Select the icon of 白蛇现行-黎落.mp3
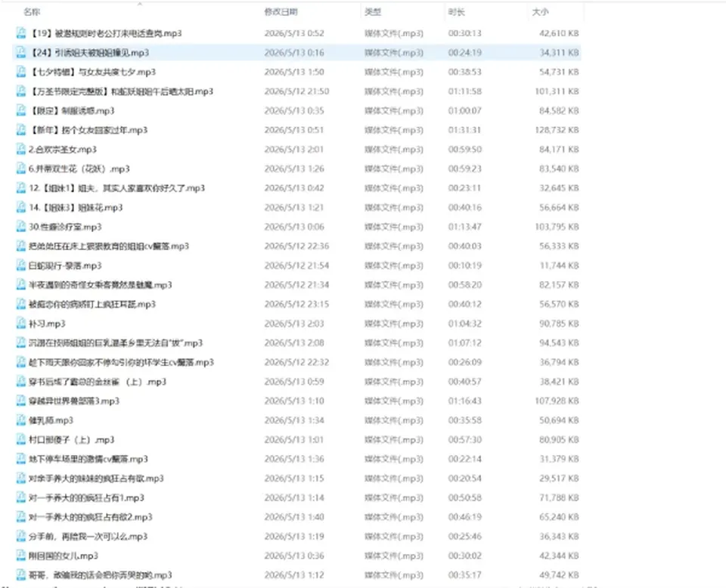Image resolution: width=726 pixels, height=588 pixels. point(21,265)
